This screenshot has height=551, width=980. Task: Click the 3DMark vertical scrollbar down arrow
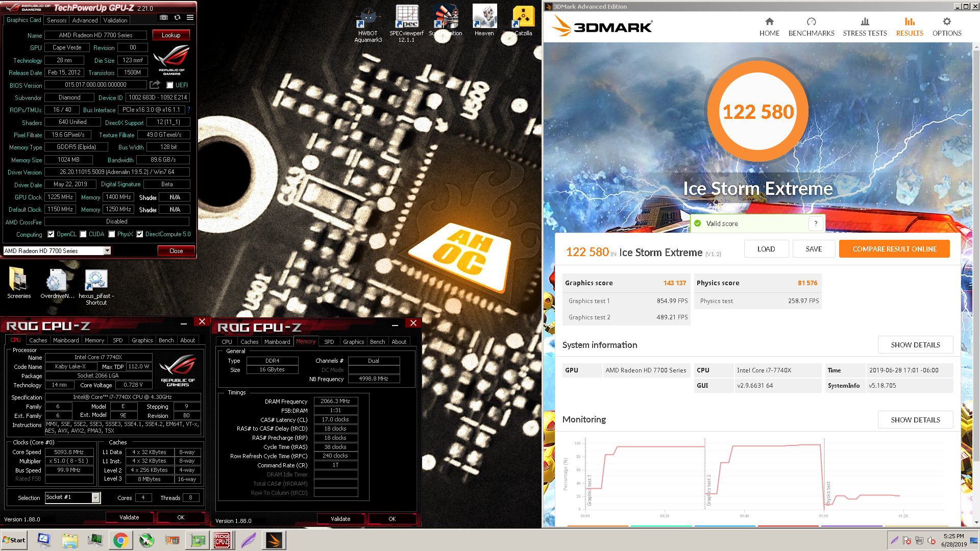pyautogui.click(x=976, y=522)
